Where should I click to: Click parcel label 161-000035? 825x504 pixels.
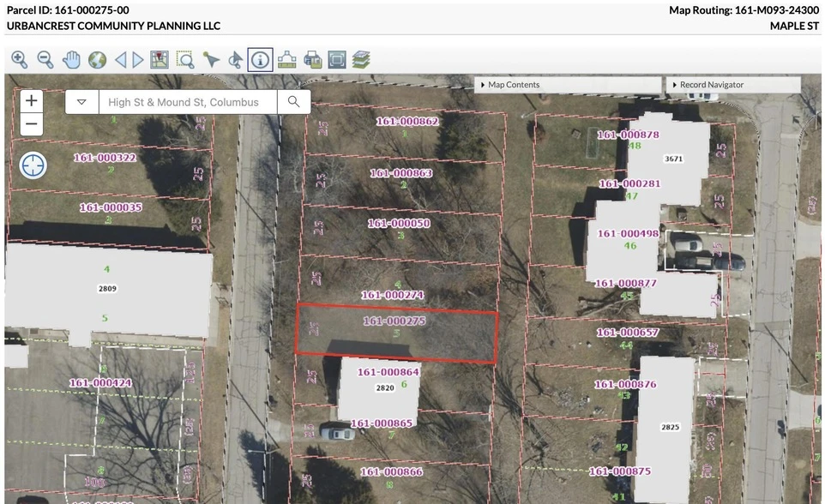tap(111, 207)
